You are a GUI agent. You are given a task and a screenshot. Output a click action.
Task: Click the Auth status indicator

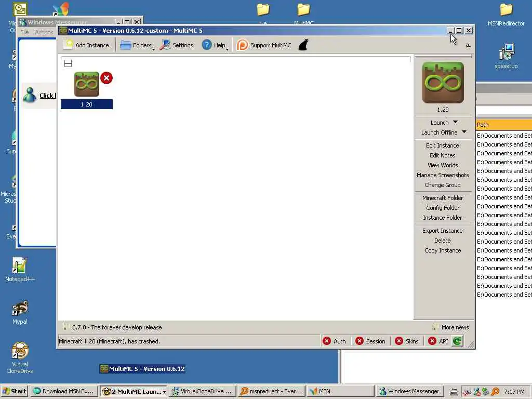[x=334, y=341]
